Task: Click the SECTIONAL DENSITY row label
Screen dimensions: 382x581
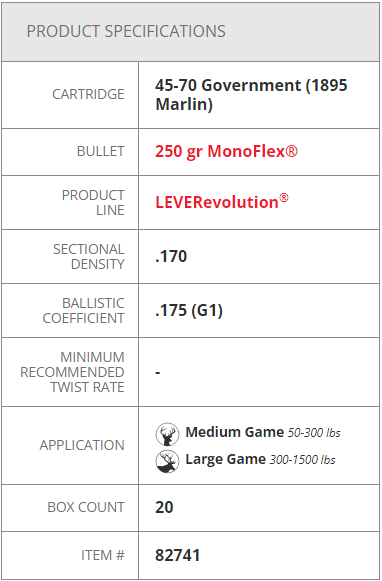Action: (x=89, y=256)
